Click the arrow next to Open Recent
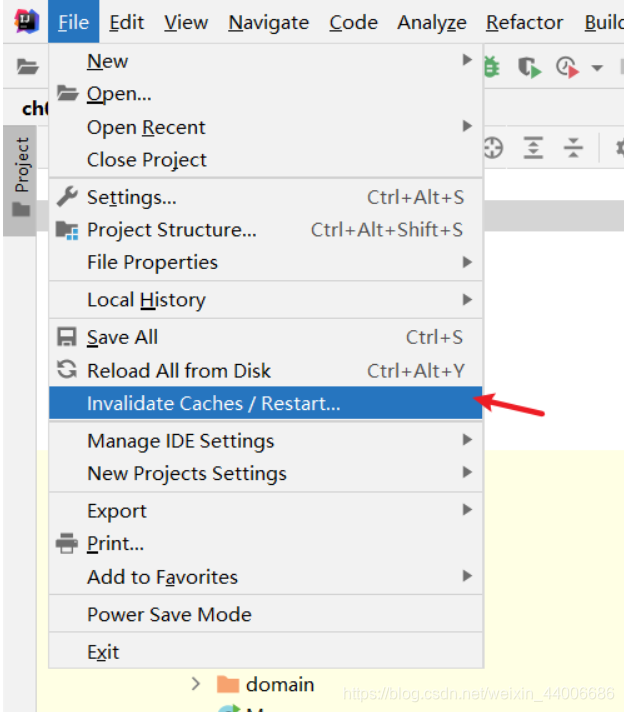 coord(467,126)
